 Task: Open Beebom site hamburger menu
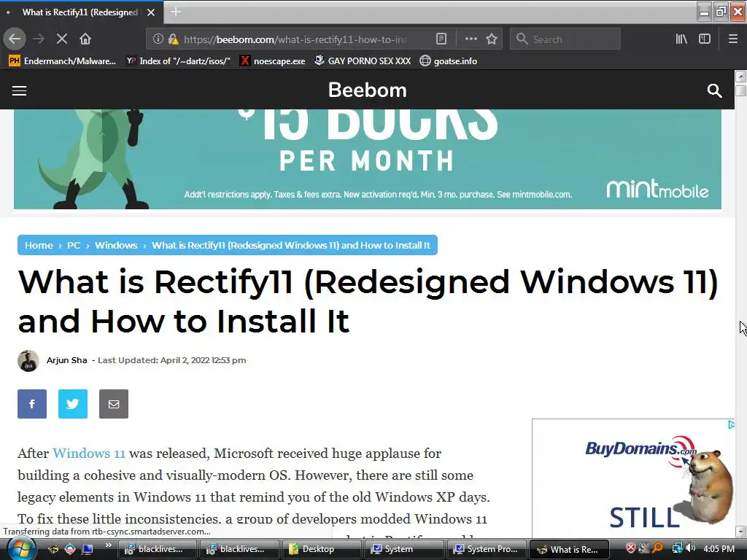pos(19,90)
